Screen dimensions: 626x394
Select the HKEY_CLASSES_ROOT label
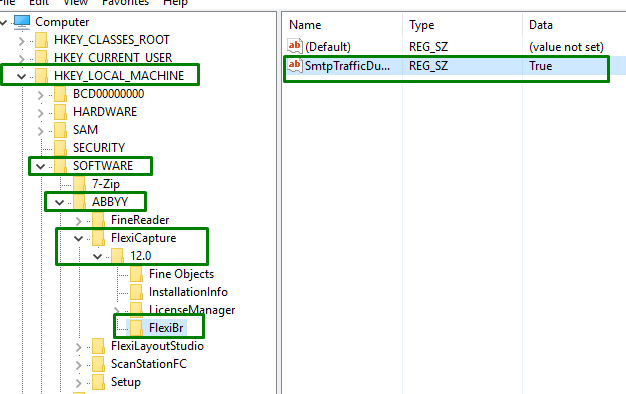(112, 40)
